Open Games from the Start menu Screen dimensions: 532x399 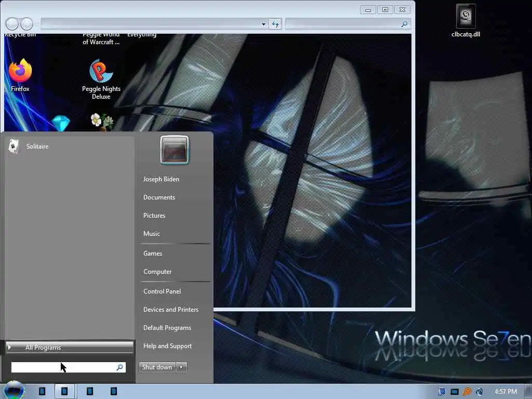[153, 254]
